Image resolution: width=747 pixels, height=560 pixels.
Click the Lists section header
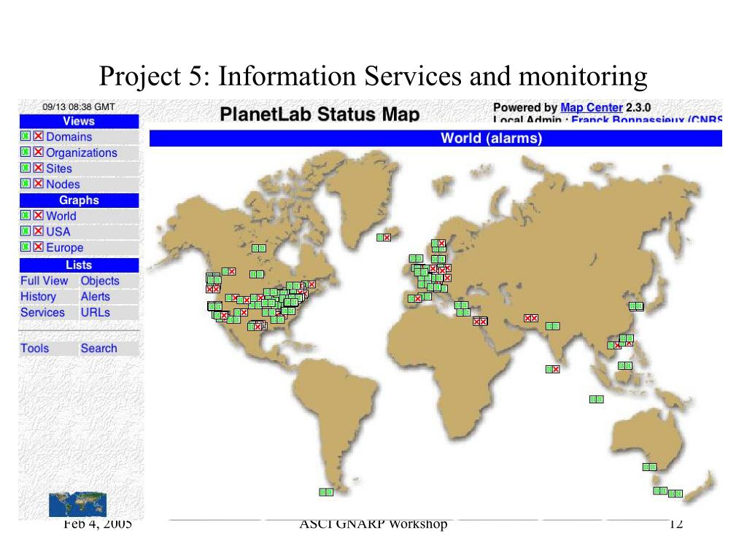(79, 265)
